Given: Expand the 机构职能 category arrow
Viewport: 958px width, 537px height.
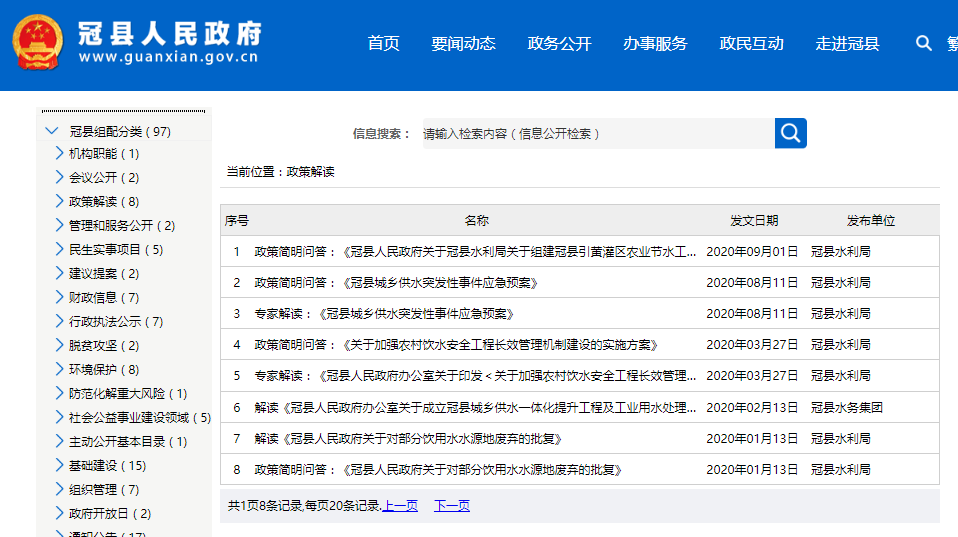Looking at the screenshot, I should click(59, 154).
